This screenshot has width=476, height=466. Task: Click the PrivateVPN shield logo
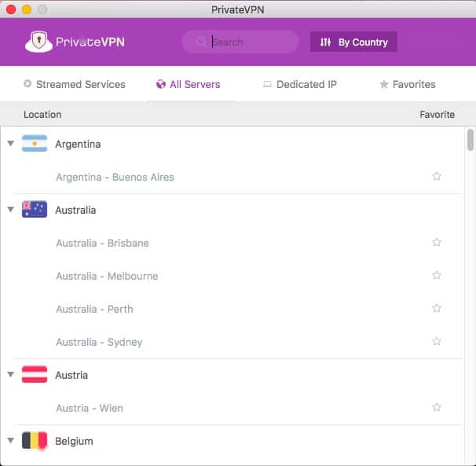coord(38,42)
